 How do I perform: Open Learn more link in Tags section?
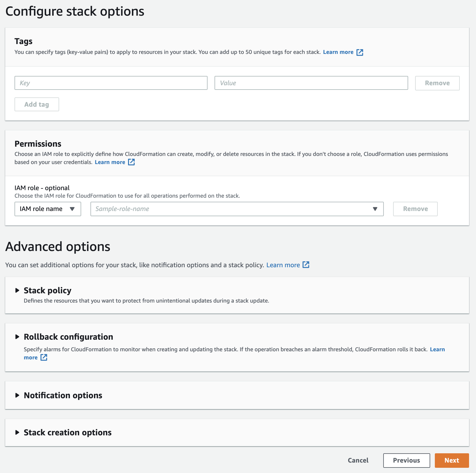click(x=338, y=52)
